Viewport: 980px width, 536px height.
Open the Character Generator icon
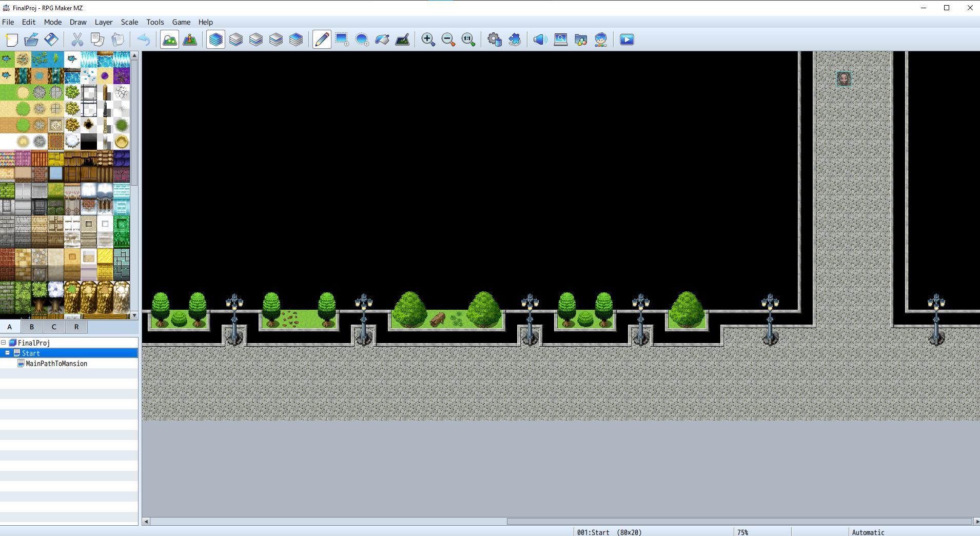tap(601, 39)
